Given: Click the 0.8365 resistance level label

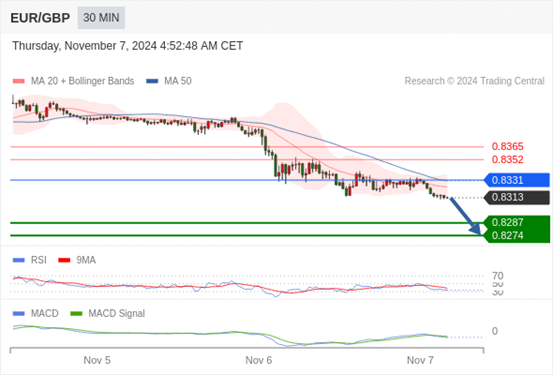Looking at the screenshot, I should coord(508,146).
